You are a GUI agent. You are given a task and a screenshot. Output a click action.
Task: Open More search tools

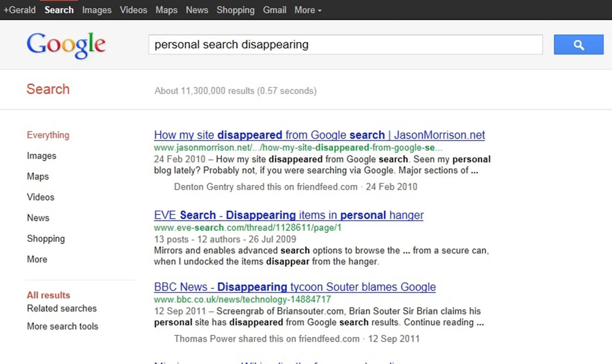(62, 326)
